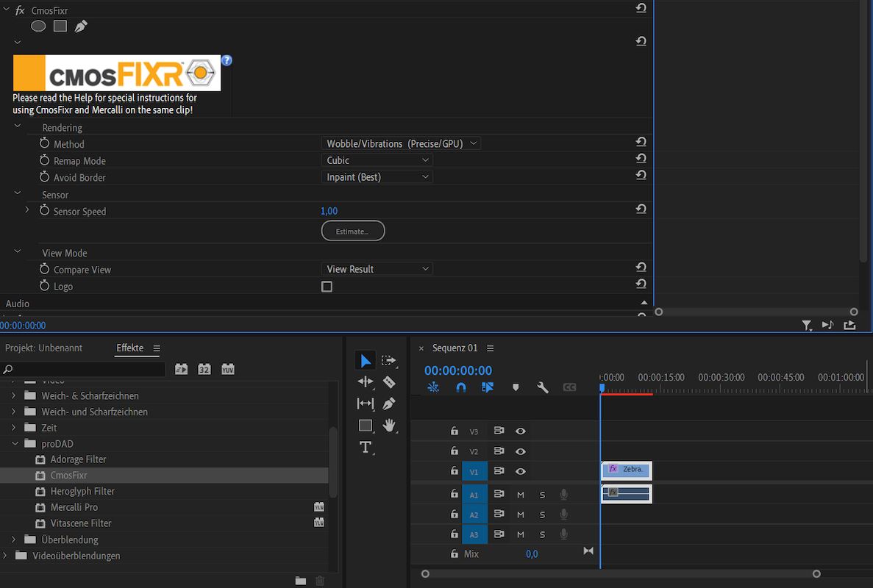Toggle animation stopwatch for Method
873x588 pixels.
click(45, 143)
